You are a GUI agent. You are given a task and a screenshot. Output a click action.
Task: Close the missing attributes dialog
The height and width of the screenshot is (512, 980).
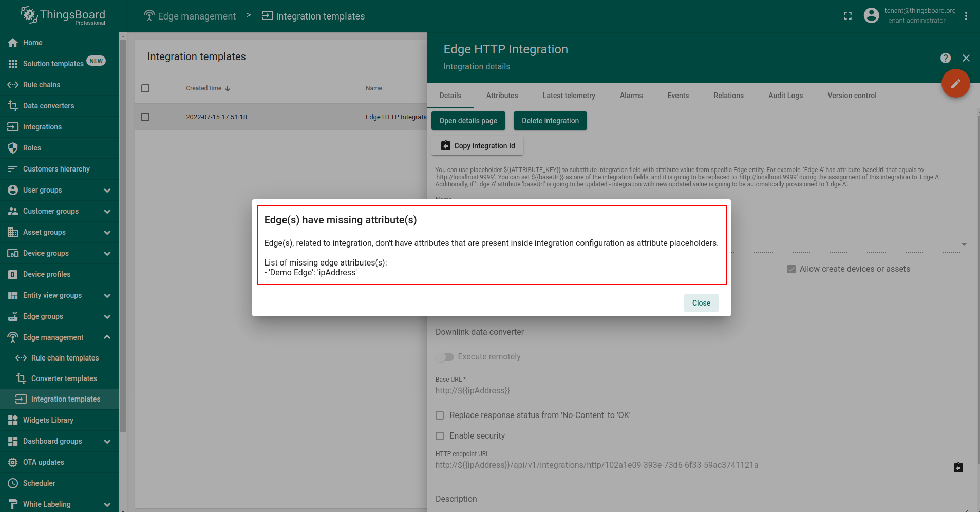[x=701, y=303]
